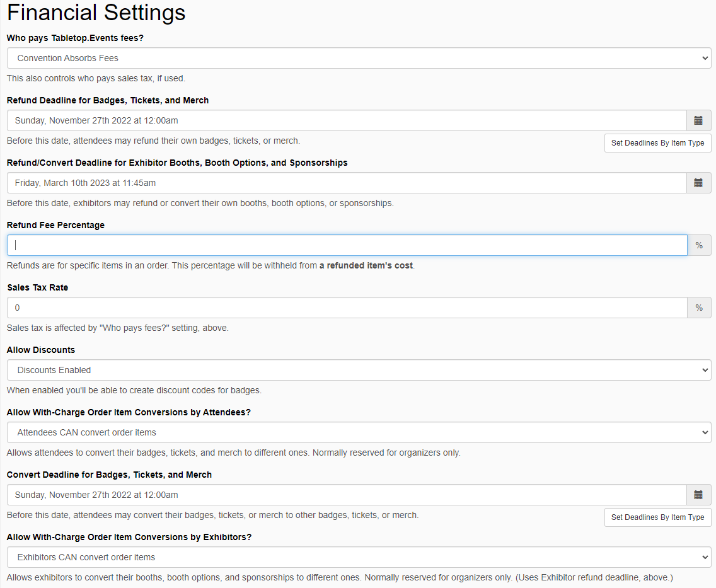The width and height of the screenshot is (716, 588).
Task: Click 'Before this date, attendees may convert' help text
Action: [x=213, y=515]
